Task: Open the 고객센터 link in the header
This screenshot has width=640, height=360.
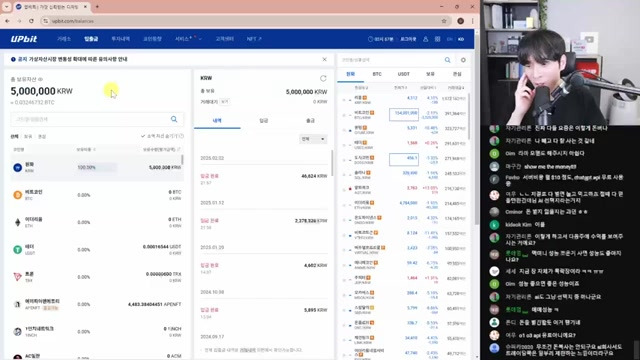Action: 224,39
